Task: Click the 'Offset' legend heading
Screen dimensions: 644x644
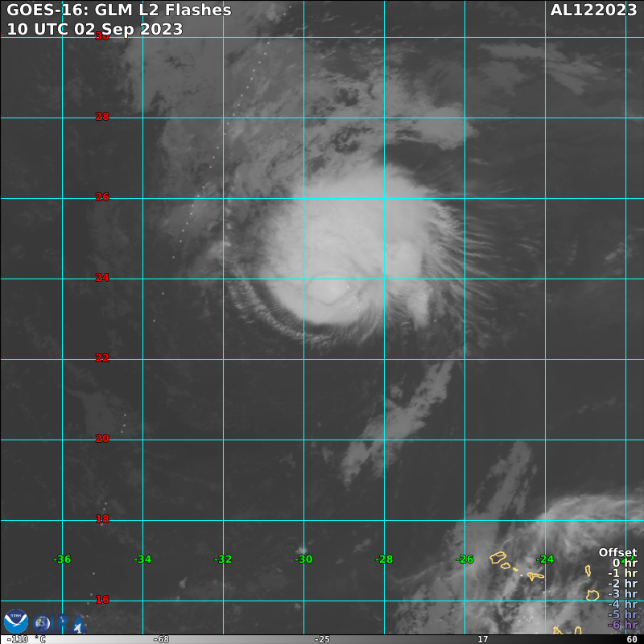Action: point(617,552)
